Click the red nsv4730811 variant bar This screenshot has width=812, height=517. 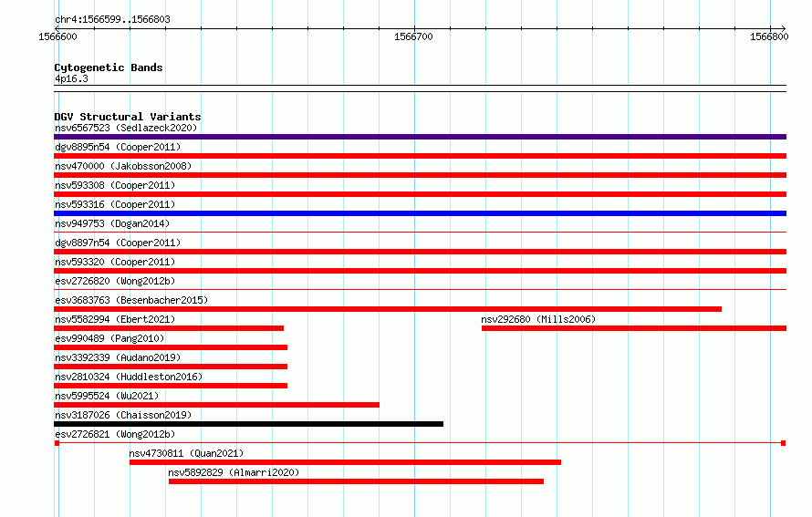346,462
